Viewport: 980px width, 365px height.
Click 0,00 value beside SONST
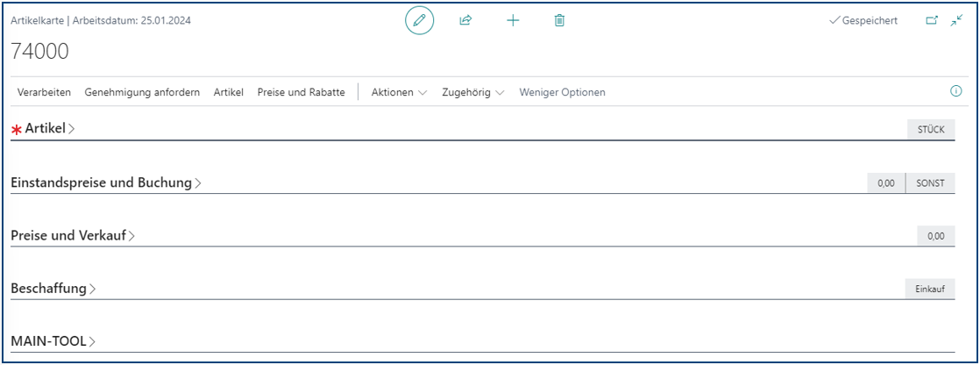coord(886,182)
